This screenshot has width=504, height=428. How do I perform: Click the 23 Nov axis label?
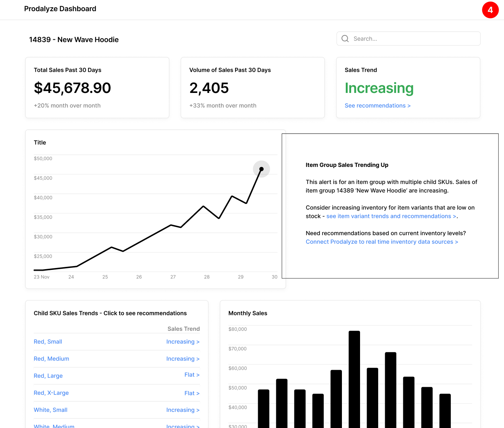point(42,277)
